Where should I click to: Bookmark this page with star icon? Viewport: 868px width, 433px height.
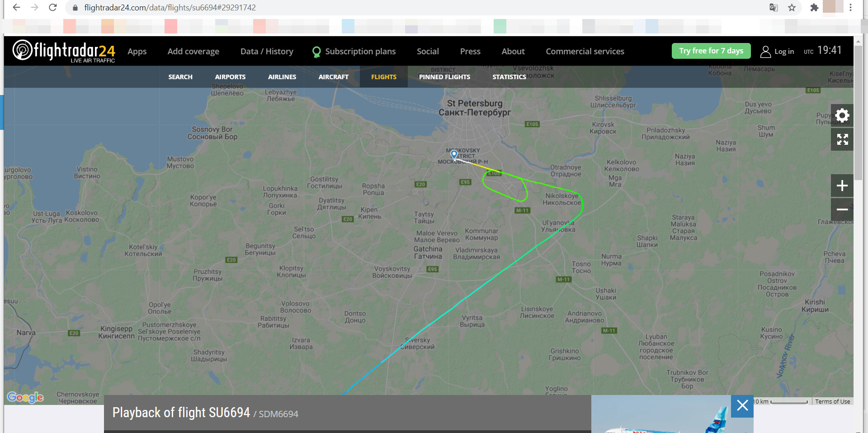(x=792, y=8)
